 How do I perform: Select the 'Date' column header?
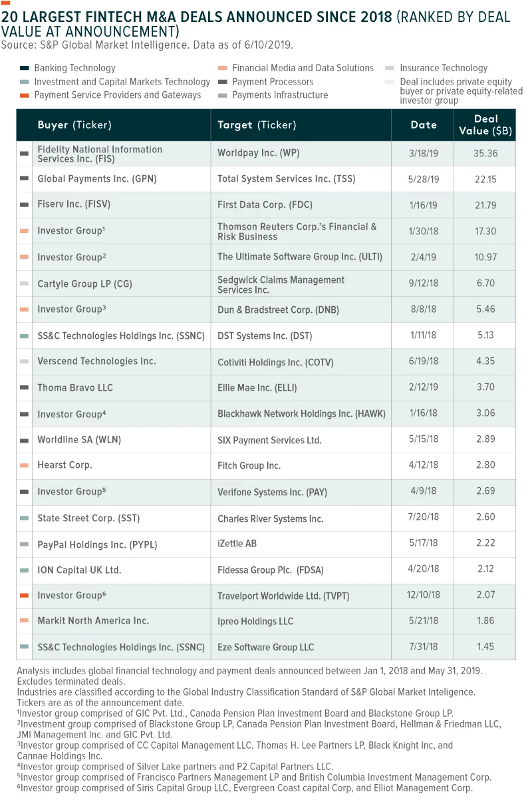point(424,124)
